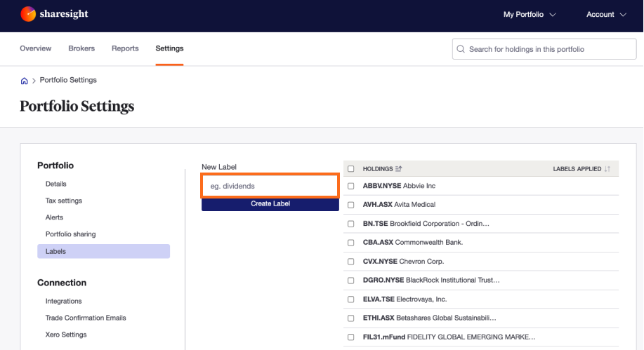The width and height of the screenshot is (644, 350).
Task: Tick the CBA.ASX Commonwealth Bank checkbox
Action: pos(350,243)
